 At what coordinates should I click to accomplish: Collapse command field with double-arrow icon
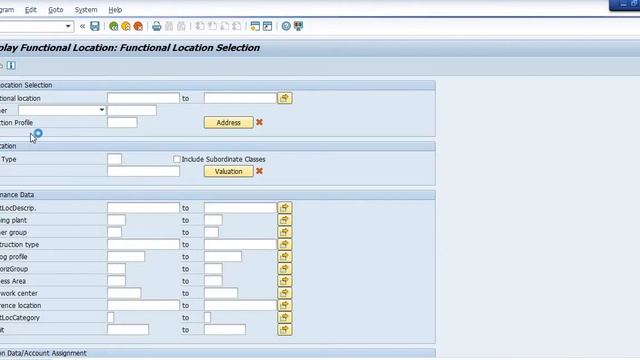coord(82,27)
